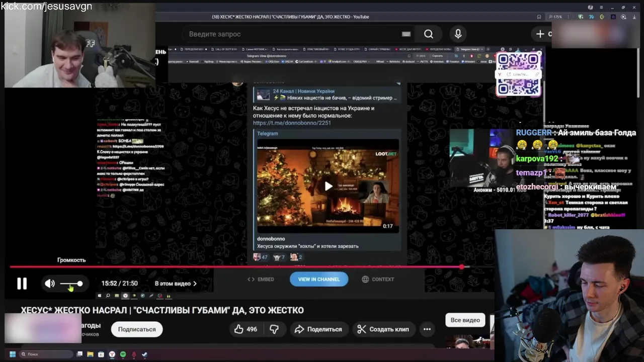Click the yellow hexagon extension icon

click(x=602, y=17)
